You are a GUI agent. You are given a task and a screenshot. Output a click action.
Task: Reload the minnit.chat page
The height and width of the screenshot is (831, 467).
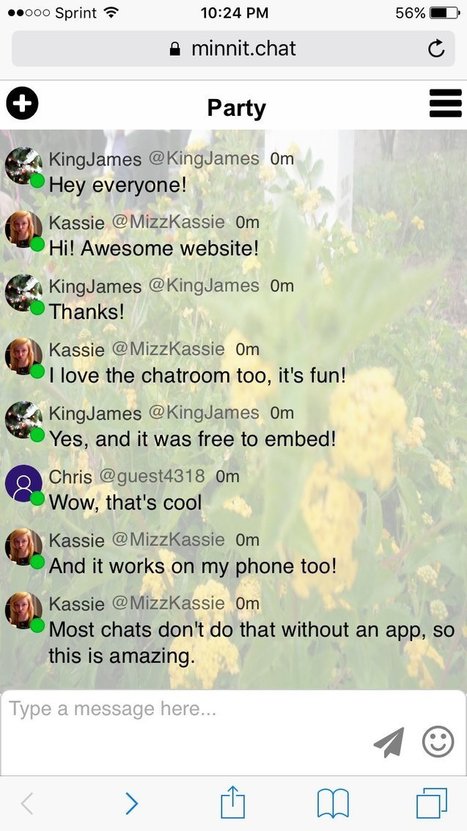436,49
